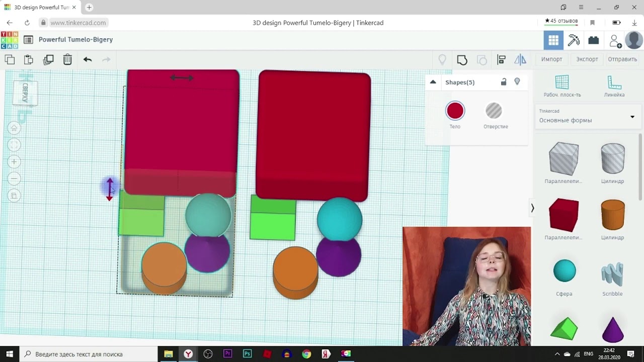Click the invite collaborator person icon
Viewport: 644px width, 362px height.
615,41
